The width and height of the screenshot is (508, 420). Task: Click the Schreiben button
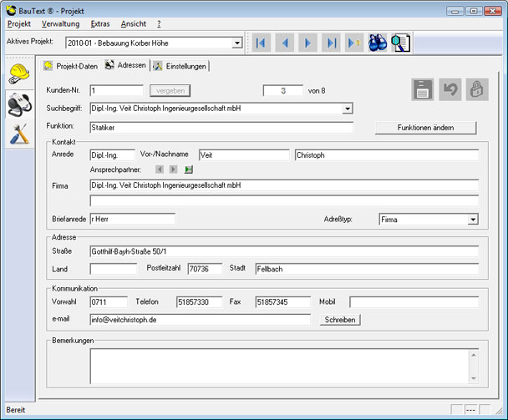tap(339, 320)
